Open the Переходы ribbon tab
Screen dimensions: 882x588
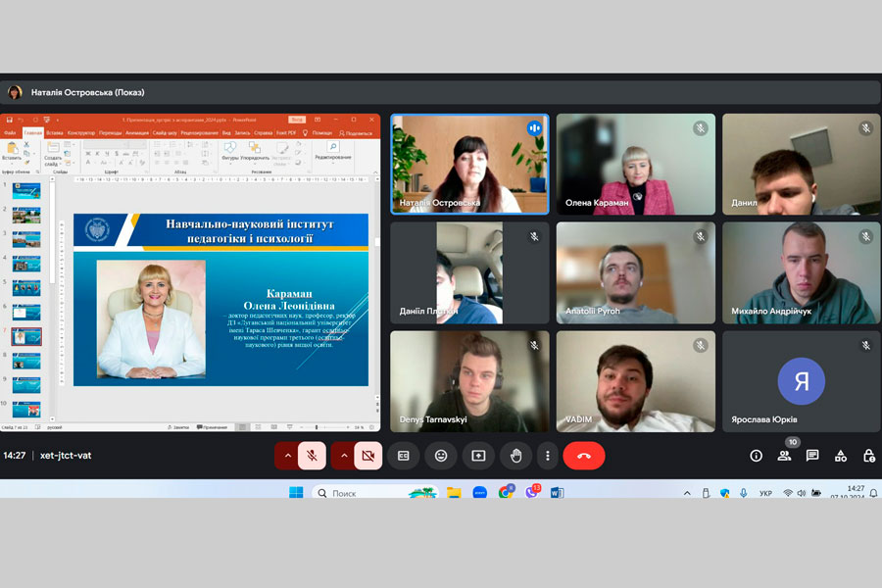tap(110, 133)
